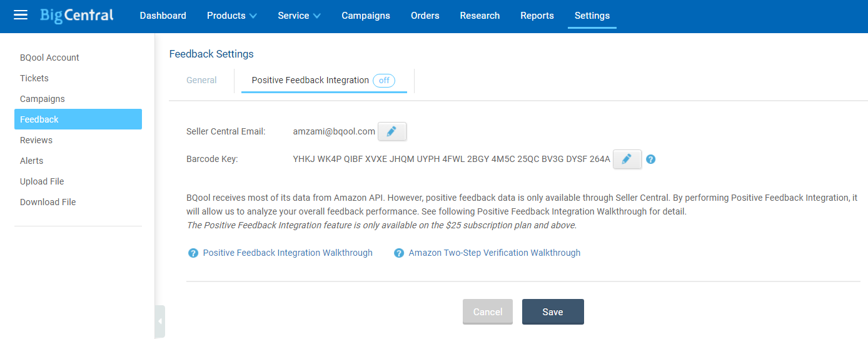Open Positive Feedback Integration Walkthrough link
Viewport: 868px width, 339px height.
point(288,253)
